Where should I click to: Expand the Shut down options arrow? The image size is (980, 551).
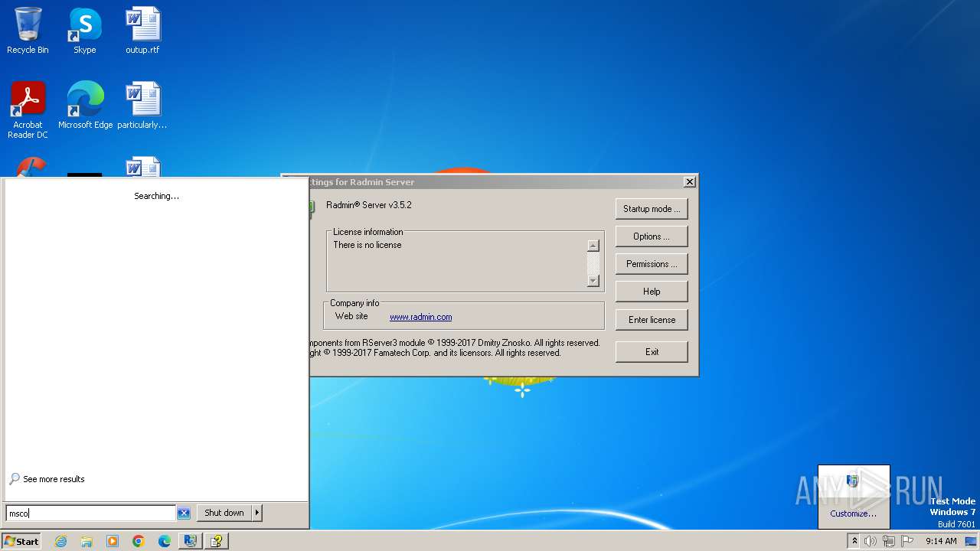pos(257,513)
